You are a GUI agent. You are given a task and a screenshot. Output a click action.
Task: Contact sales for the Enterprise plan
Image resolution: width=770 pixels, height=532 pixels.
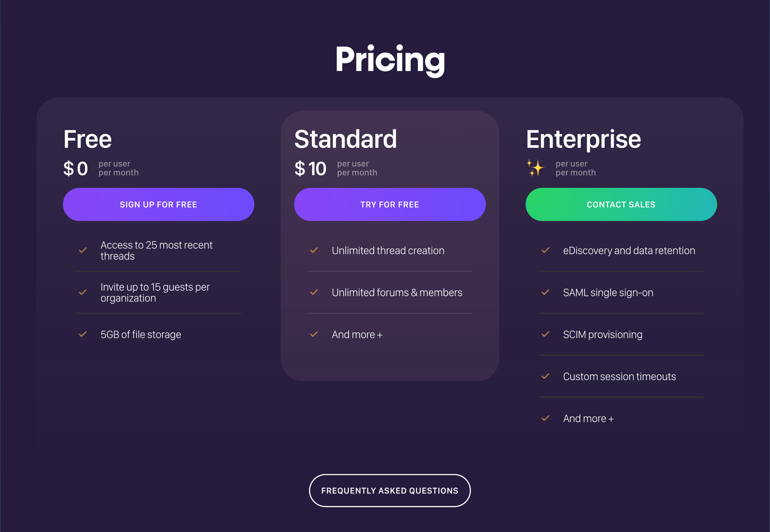point(621,204)
